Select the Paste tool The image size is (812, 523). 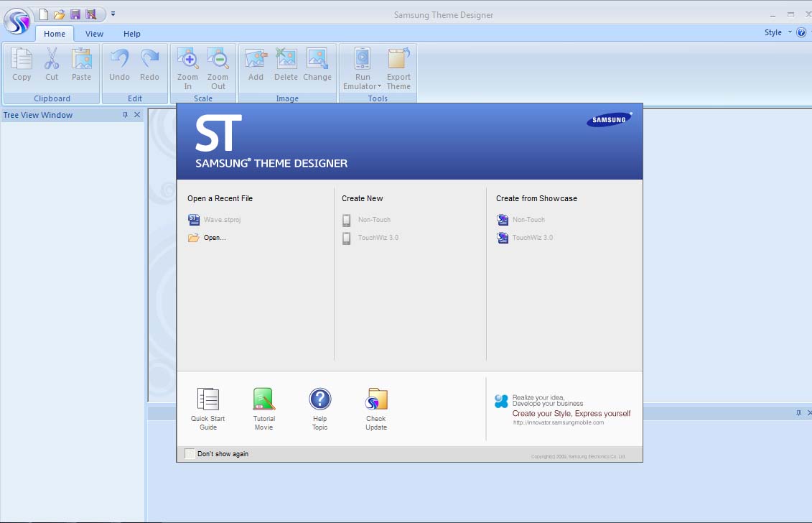(82, 65)
